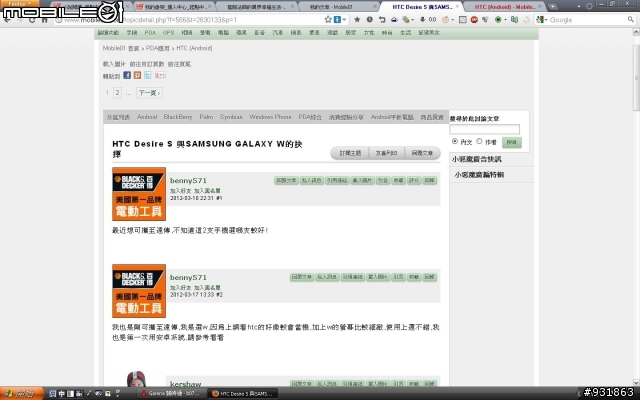Click Black & Decker avatar on post #2
The height and width of the screenshot is (400, 640).
[x=139, y=291]
